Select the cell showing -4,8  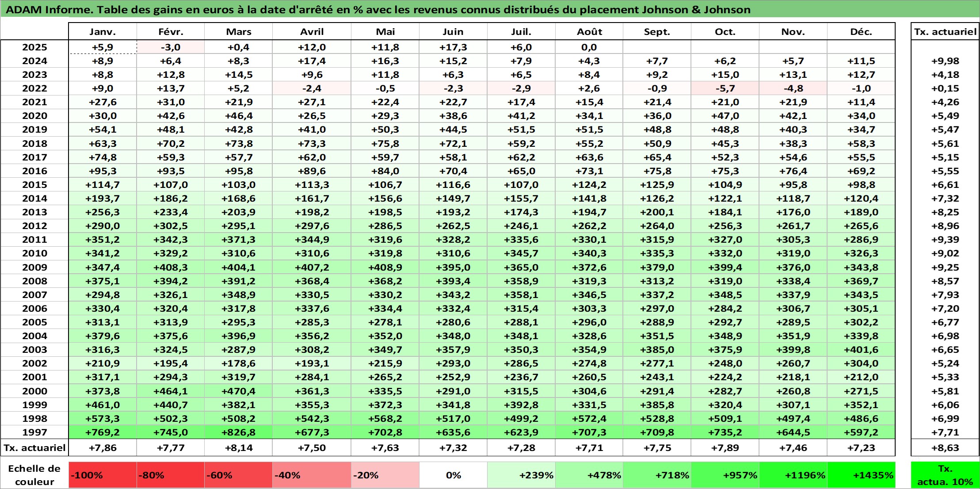pyautogui.click(x=793, y=88)
